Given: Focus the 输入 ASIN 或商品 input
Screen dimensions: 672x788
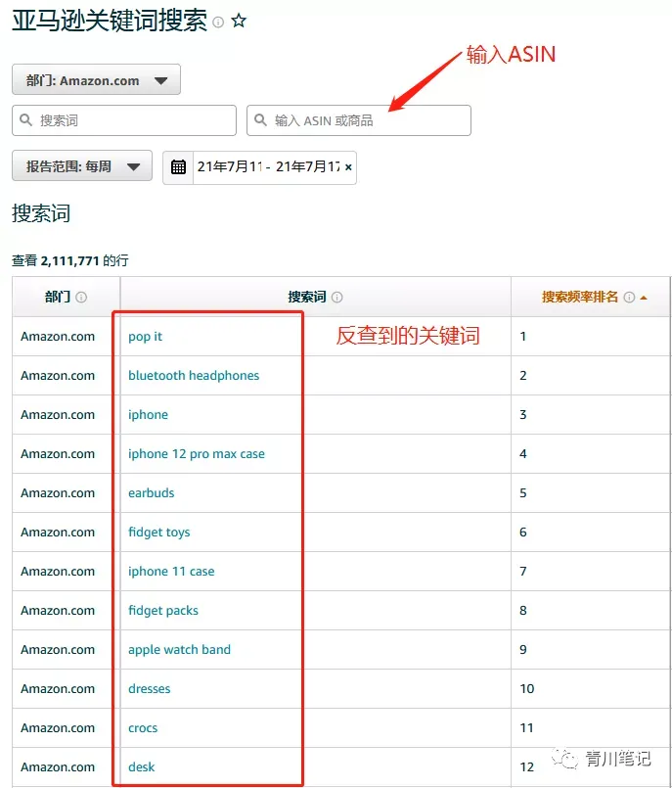Looking at the screenshot, I should point(359,120).
